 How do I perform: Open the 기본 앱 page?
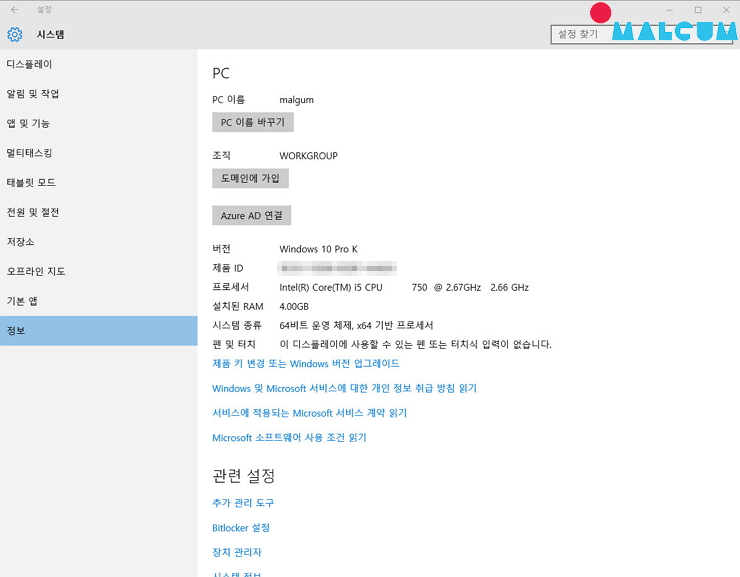(x=99, y=301)
